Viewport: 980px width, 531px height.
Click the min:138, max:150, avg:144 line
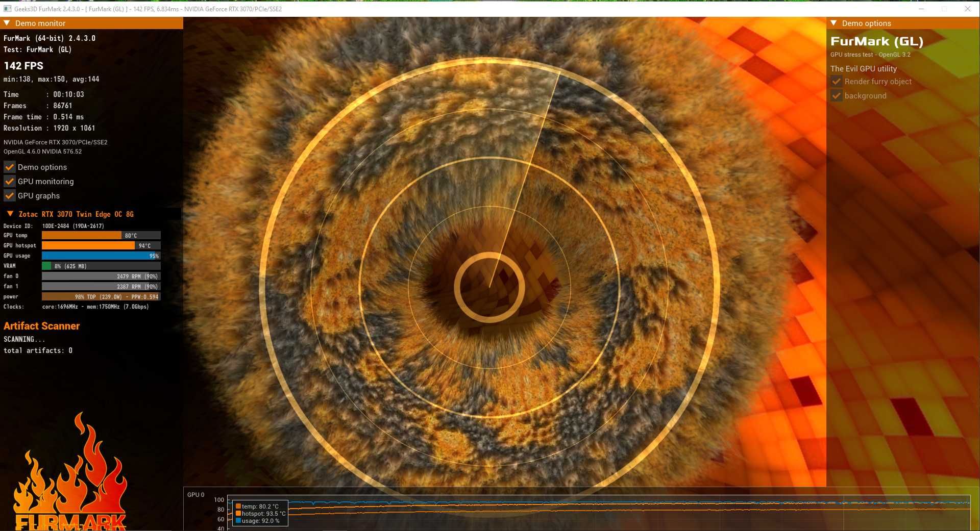point(51,79)
